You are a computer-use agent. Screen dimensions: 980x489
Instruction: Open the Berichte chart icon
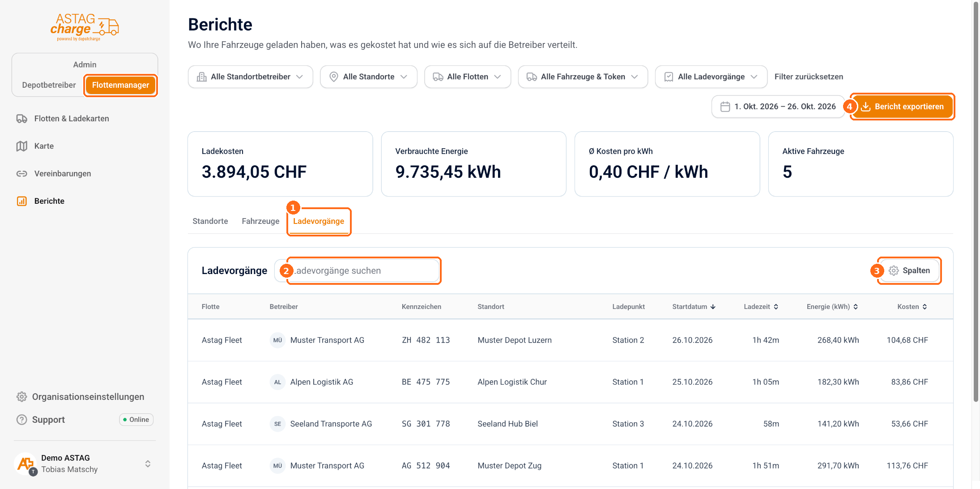pos(22,201)
